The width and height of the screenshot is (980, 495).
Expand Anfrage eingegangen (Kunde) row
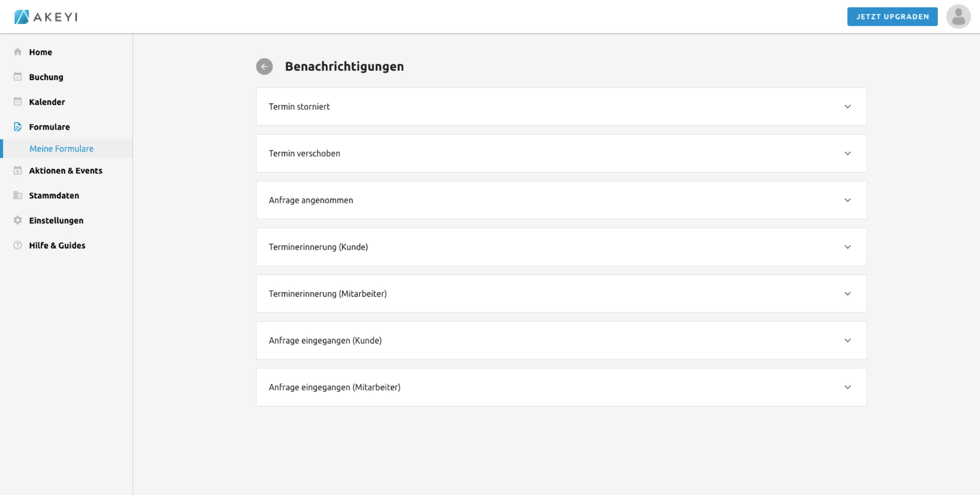(848, 340)
